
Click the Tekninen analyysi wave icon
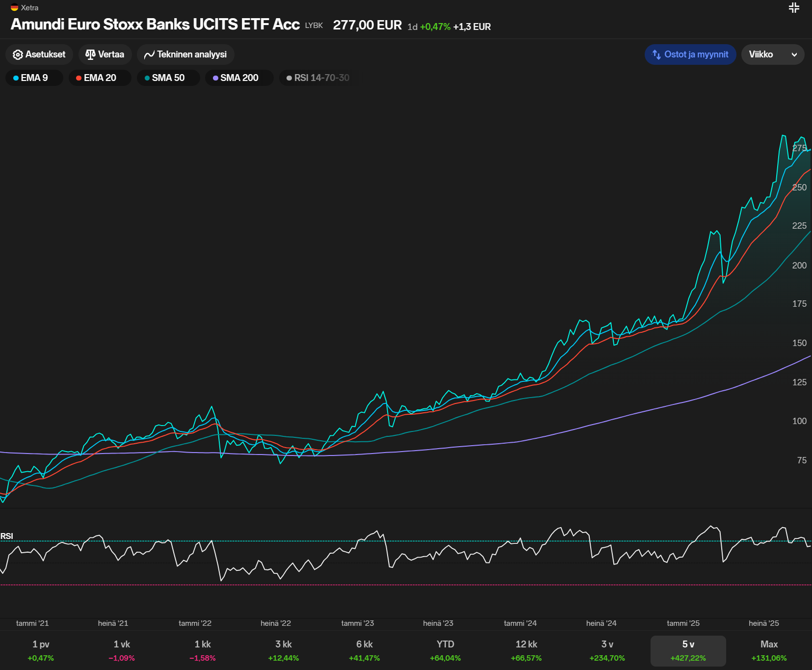pyautogui.click(x=149, y=55)
